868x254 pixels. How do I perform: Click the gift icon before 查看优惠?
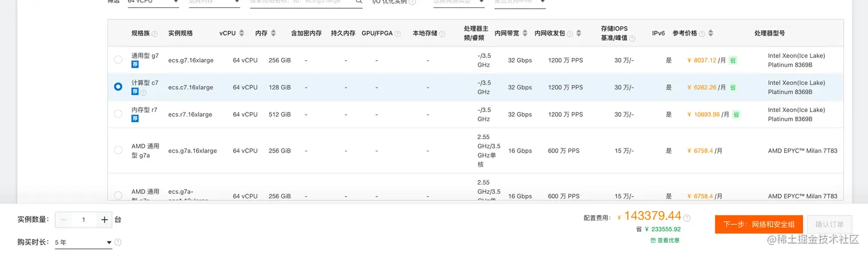pos(653,240)
